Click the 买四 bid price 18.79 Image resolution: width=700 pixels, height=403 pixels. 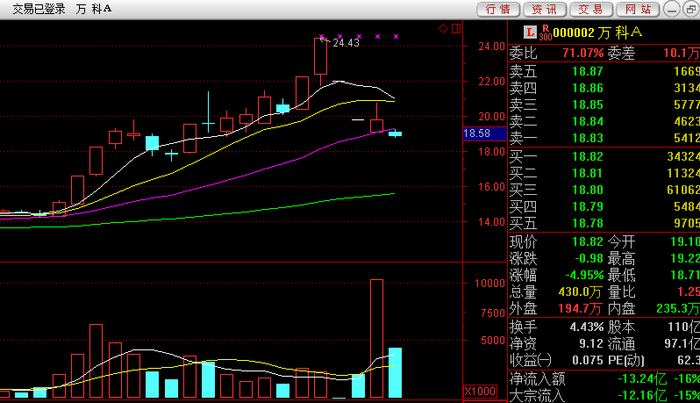[x=588, y=207]
